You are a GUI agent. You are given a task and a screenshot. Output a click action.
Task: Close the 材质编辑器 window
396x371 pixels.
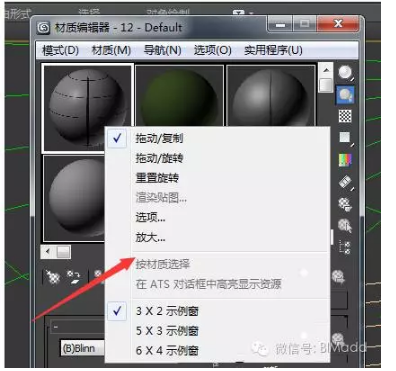(338, 24)
